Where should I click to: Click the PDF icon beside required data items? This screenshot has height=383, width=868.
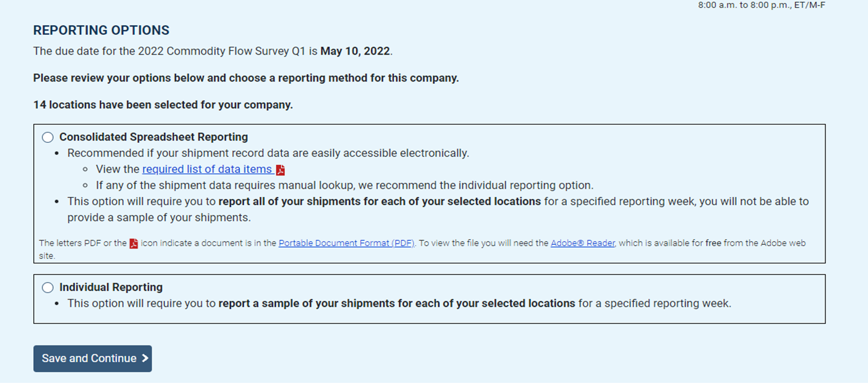[280, 170]
